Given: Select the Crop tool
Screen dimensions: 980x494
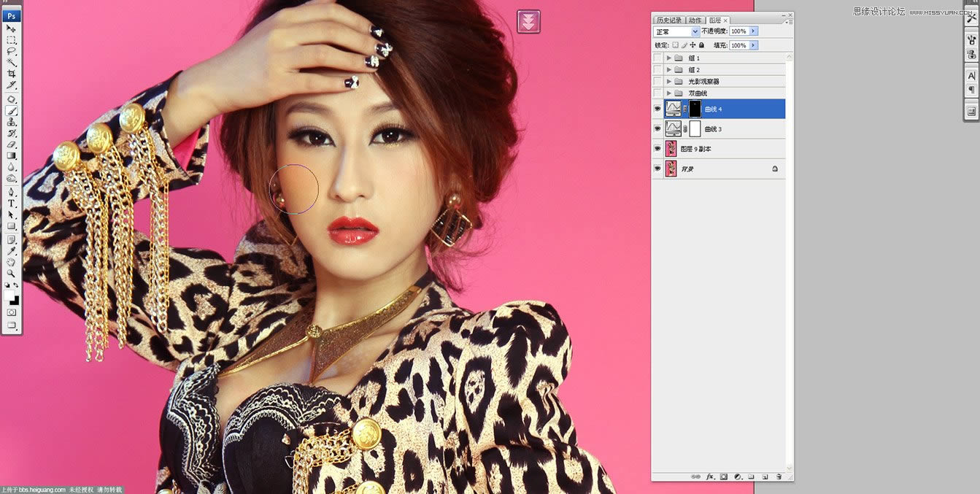Looking at the screenshot, I should coord(12,74).
